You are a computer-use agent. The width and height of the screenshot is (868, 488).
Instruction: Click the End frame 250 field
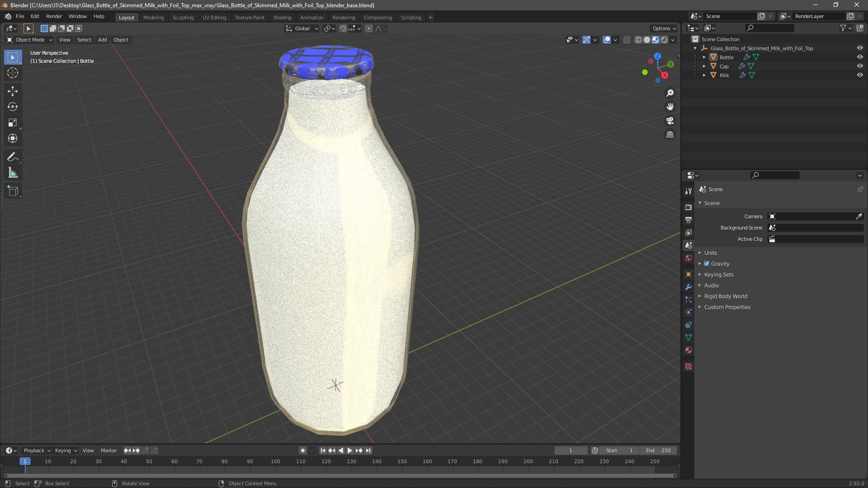(x=659, y=450)
